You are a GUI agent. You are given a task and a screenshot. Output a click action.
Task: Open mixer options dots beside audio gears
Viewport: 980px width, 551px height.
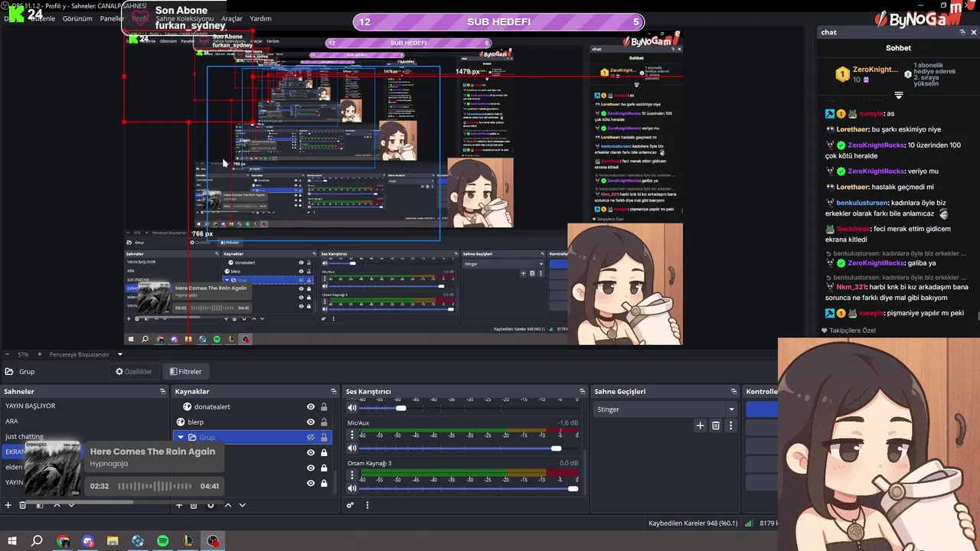(367, 505)
